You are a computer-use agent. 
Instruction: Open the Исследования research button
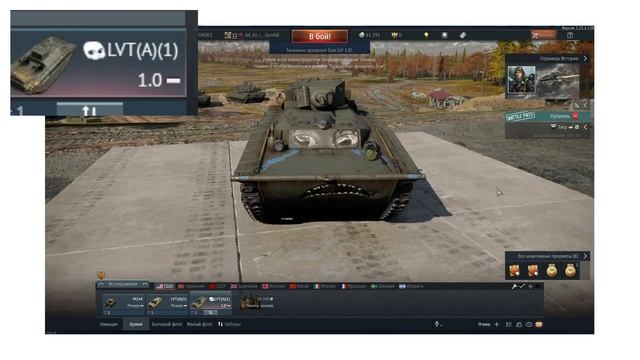point(123,284)
